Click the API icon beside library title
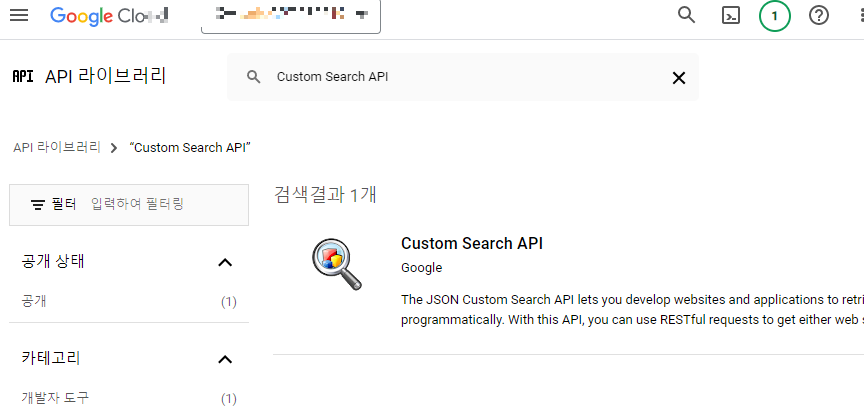864x419 pixels. tap(23, 77)
